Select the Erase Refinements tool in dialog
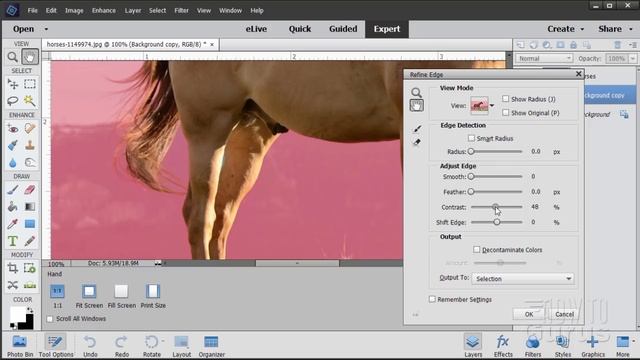This screenshot has width=640, height=360. [x=417, y=142]
